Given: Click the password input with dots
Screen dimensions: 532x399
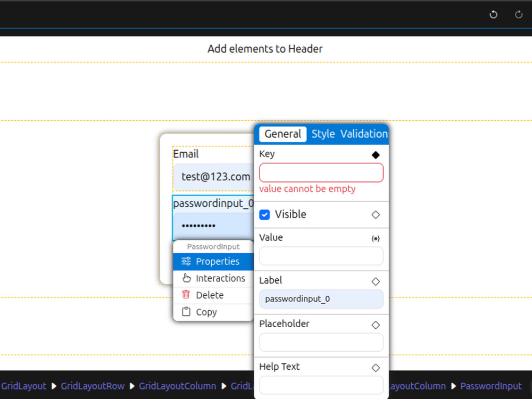Looking at the screenshot, I should tap(214, 226).
